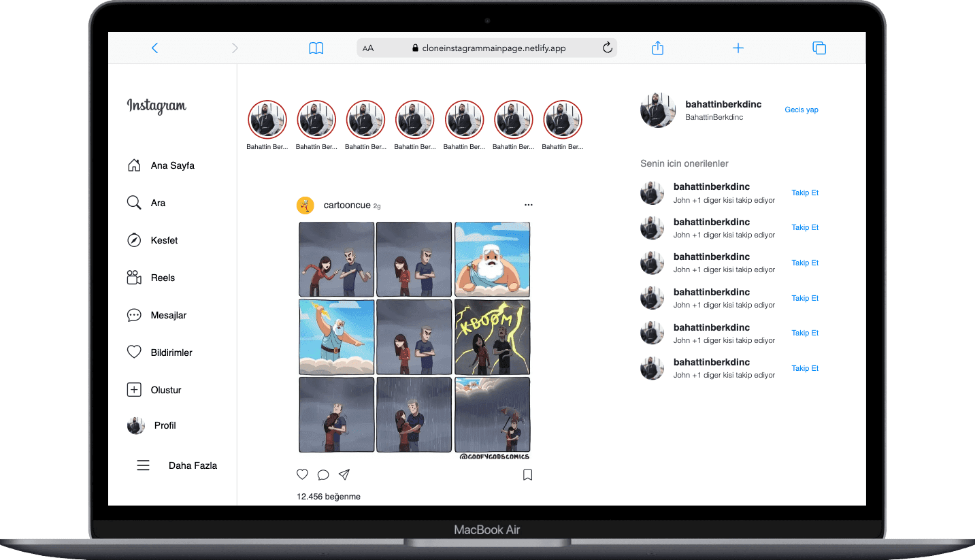Click the Olustur plus square icon
Image resolution: width=975 pixels, height=560 pixels.
tap(134, 390)
